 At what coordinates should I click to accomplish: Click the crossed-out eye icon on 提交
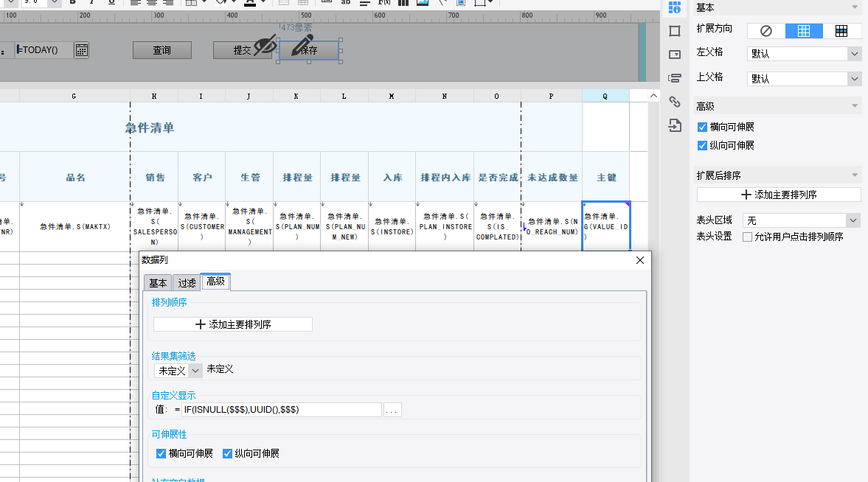tap(265, 46)
